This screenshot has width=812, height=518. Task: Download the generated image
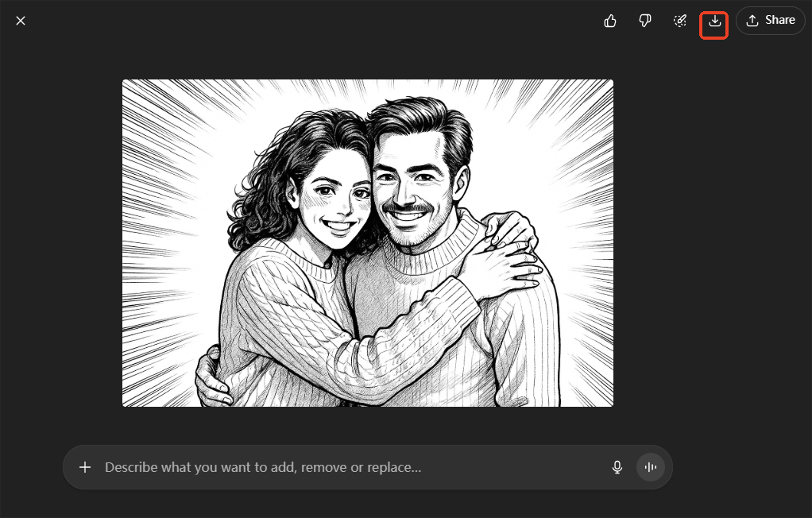point(715,21)
